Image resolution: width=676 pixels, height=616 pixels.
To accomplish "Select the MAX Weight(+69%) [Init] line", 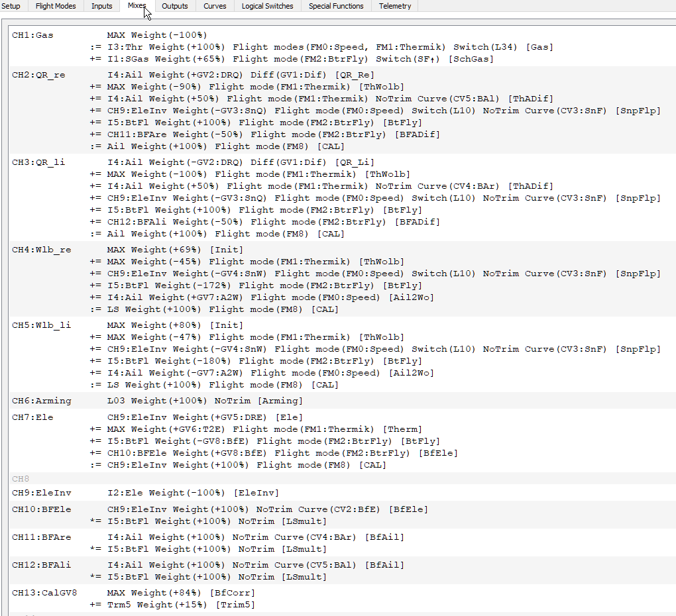I will coord(176,250).
